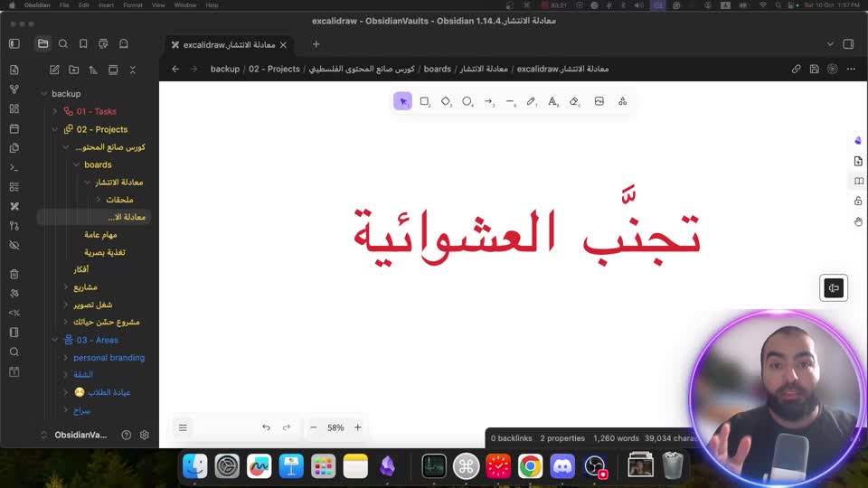Open the File menu in menu bar
Screen dimensions: 868x488
coord(64,5)
